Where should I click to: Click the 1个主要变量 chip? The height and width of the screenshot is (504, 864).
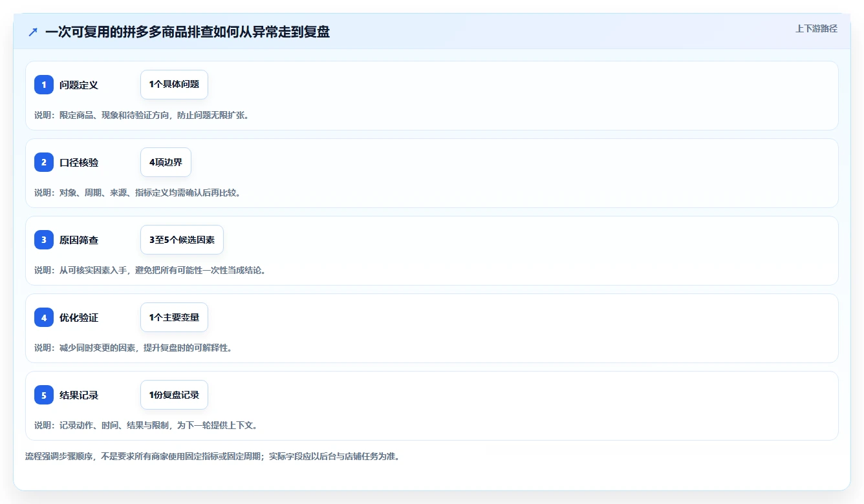[x=174, y=317]
